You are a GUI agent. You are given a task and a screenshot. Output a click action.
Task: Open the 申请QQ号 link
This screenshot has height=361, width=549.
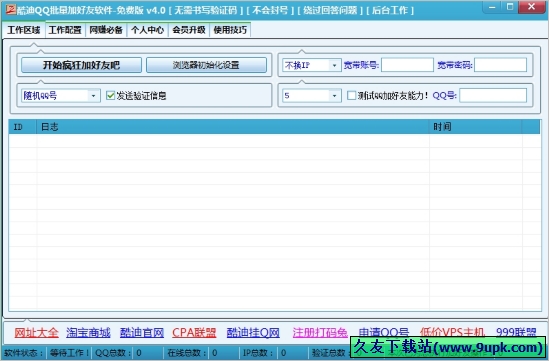point(384,332)
